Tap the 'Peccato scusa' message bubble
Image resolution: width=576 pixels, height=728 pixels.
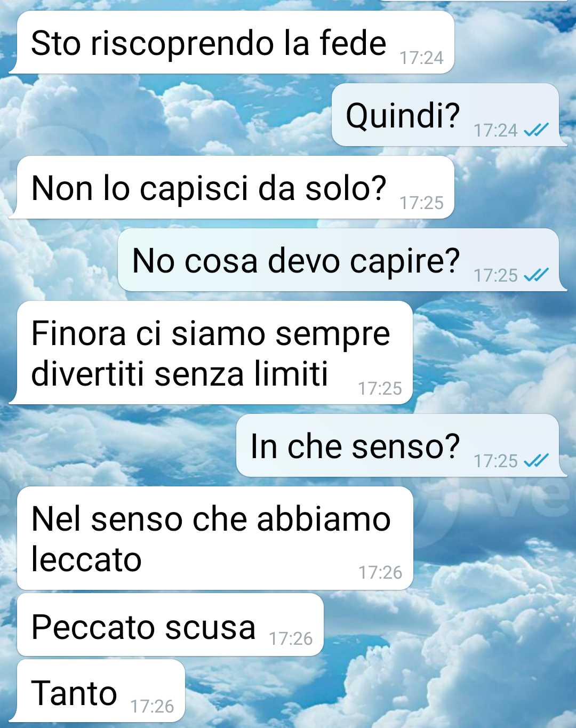pos(171,625)
